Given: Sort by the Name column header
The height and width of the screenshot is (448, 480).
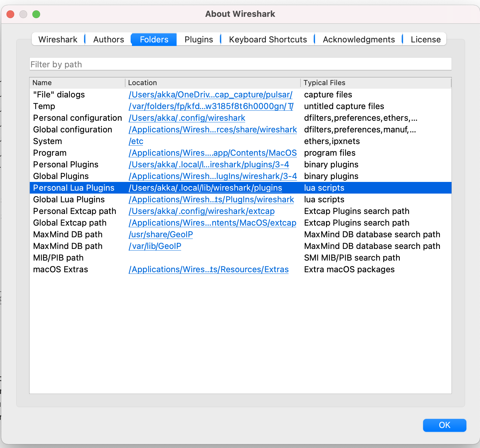Looking at the screenshot, I should tap(77, 83).
